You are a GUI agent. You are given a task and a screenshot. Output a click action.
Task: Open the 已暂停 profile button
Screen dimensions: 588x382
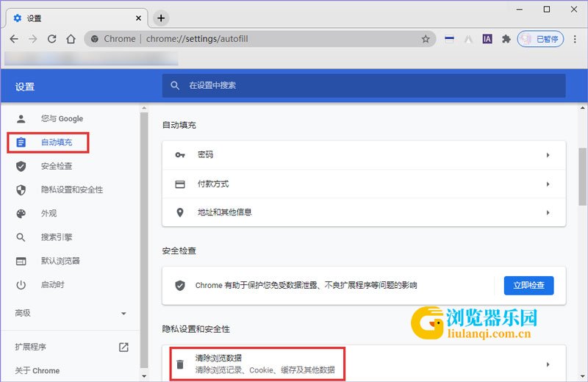(x=540, y=39)
